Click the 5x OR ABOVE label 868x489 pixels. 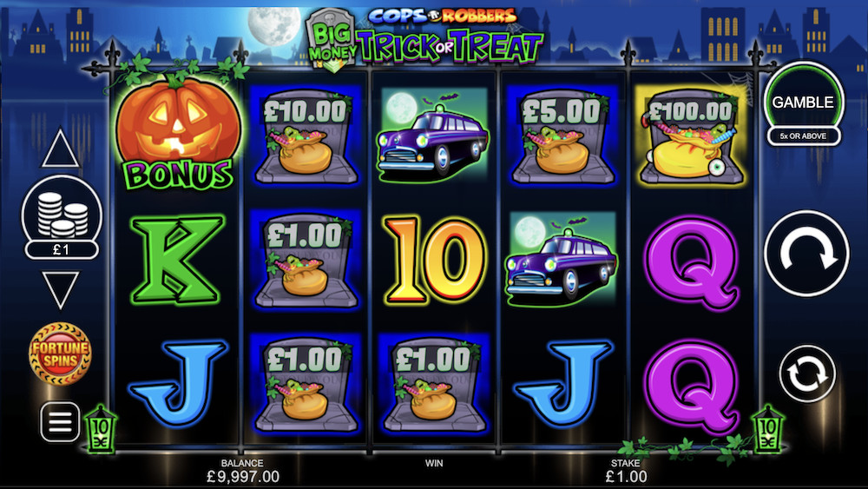click(803, 135)
